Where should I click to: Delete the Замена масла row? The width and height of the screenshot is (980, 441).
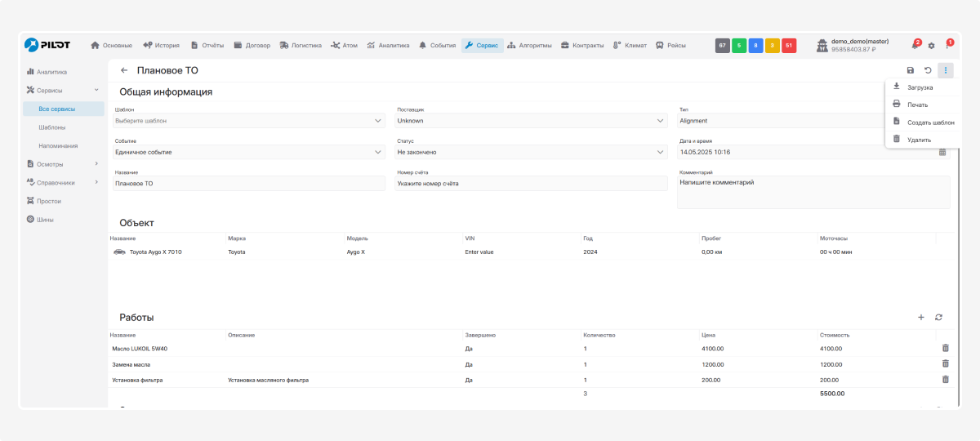(x=946, y=363)
